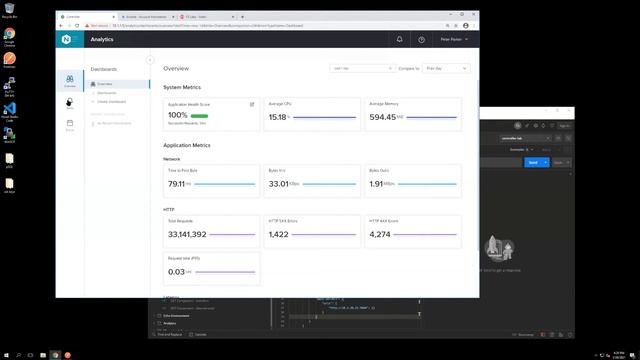The image size is (640, 360).
Task: Open the time range dropdown beside Overview
Action: click(x=362, y=69)
